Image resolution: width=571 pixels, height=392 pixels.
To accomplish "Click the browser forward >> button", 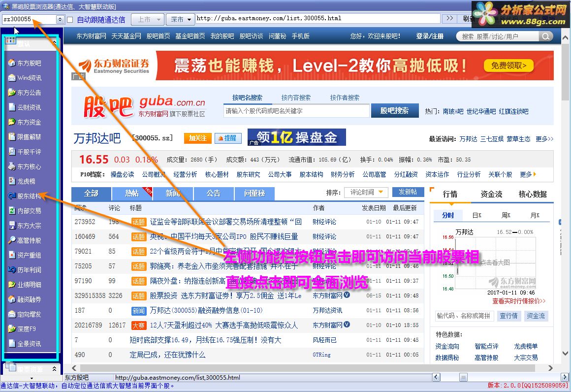I will pos(450,18).
